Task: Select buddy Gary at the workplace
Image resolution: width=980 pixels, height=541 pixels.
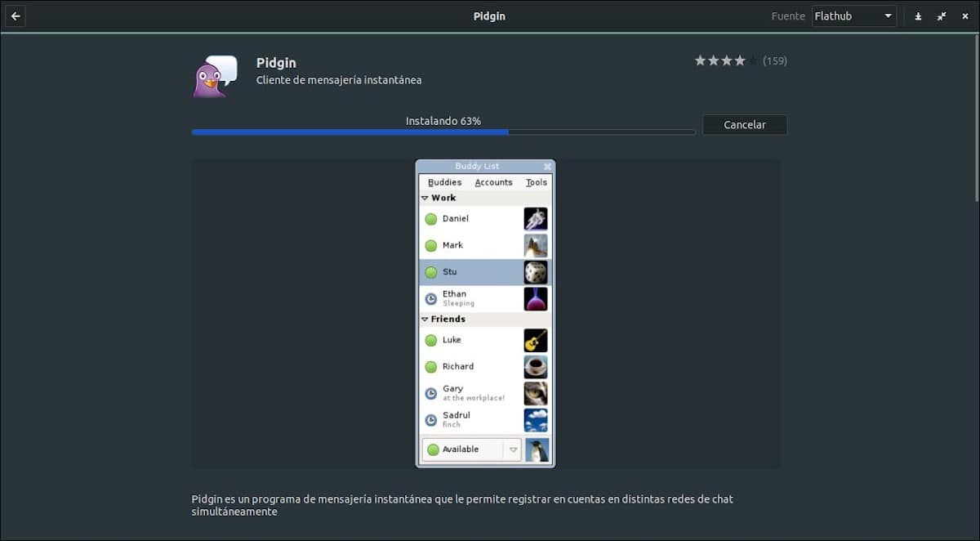Action: pyautogui.click(x=485, y=393)
